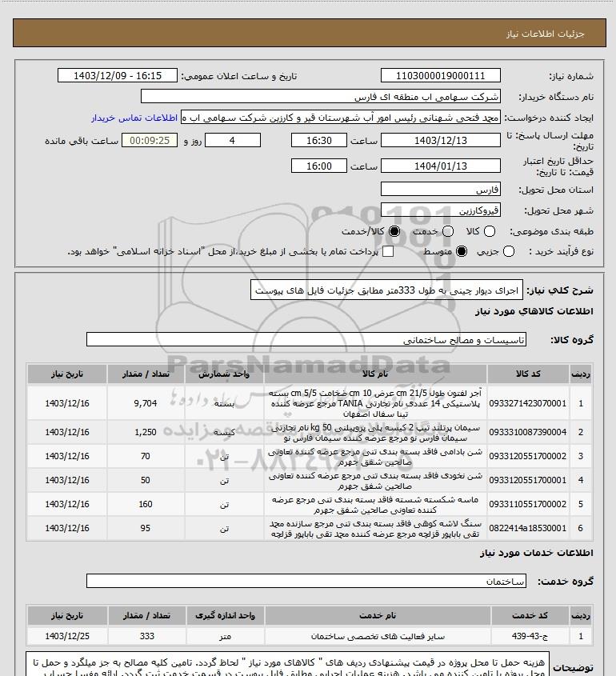Click the quantity 70 cell
Viewport: 616px width, 676px height.
coord(146,456)
